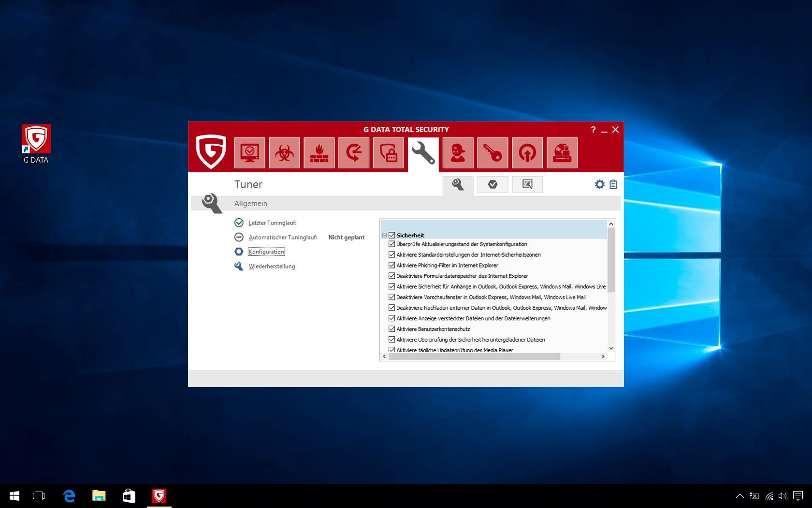Click the Nicht geplant status text
This screenshot has width=812, height=508.
tap(347, 238)
